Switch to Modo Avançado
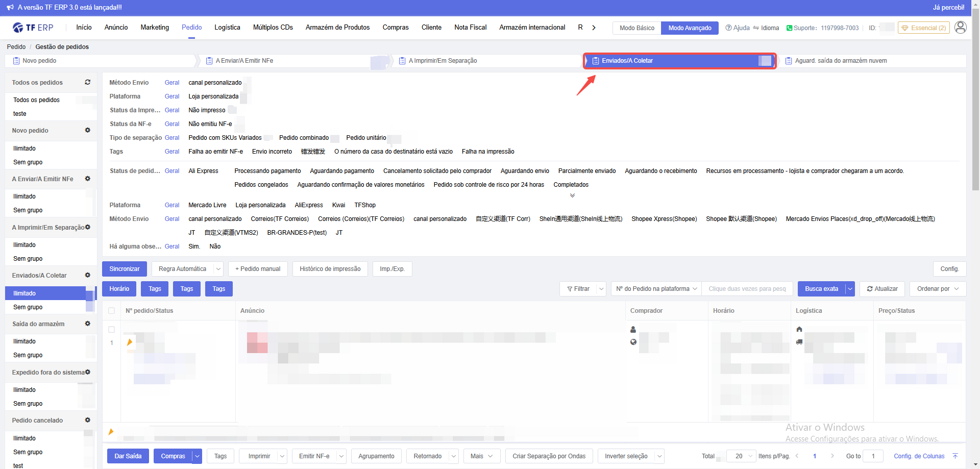The image size is (980, 469). pyautogui.click(x=690, y=28)
